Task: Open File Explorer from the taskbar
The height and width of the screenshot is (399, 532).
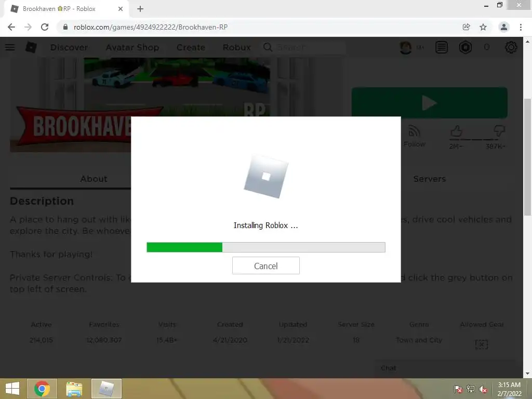Action: 74,389
